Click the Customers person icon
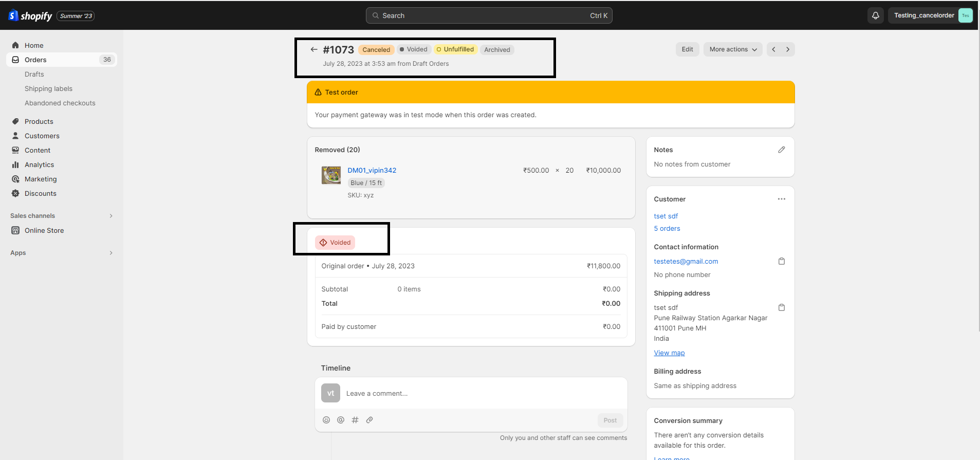Image resolution: width=980 pixels, height=460 pixels. 15,136
